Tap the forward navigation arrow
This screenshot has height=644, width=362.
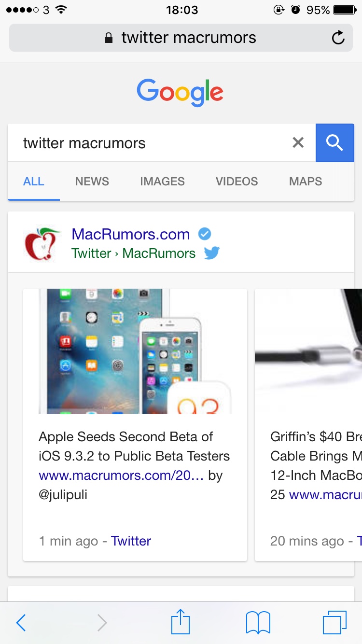click(x=102, y=623)
